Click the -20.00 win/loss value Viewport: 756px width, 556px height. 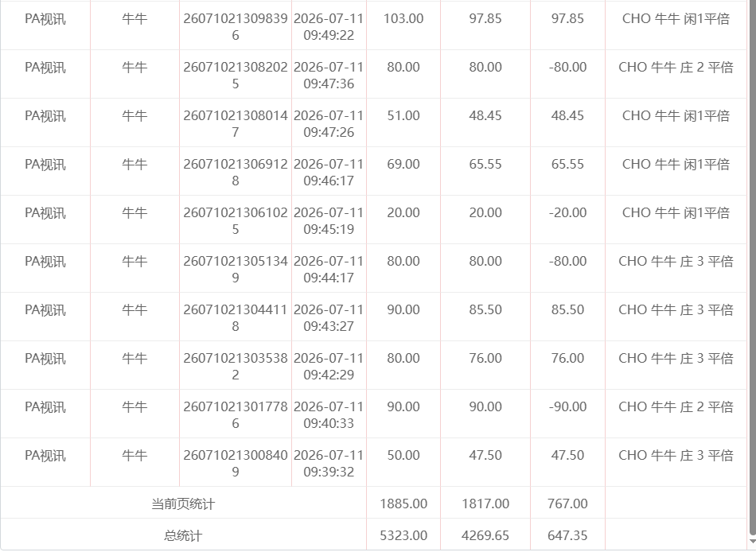pos(567,213)
